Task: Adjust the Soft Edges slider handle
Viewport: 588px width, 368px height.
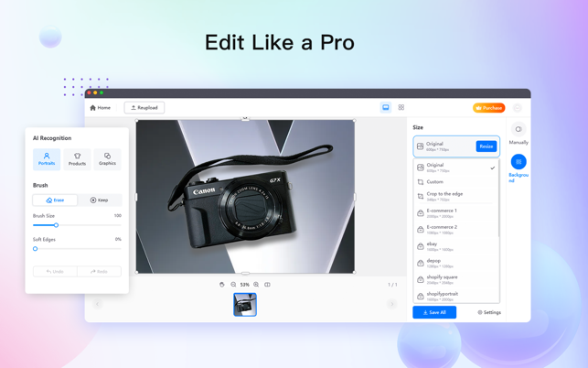Action: pyautogui.click(x=36, y=249)
